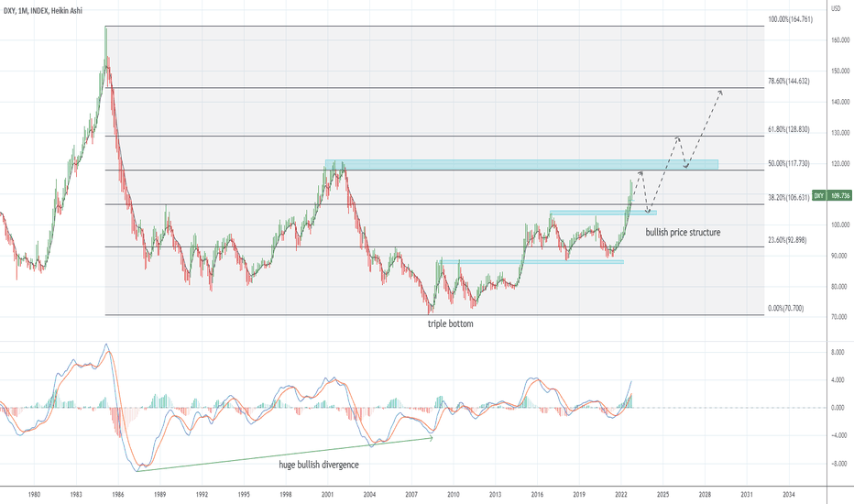This screenshot has height=504, width=854.
Task: Click the 2031 date on time axis
Action: [747, 495]
